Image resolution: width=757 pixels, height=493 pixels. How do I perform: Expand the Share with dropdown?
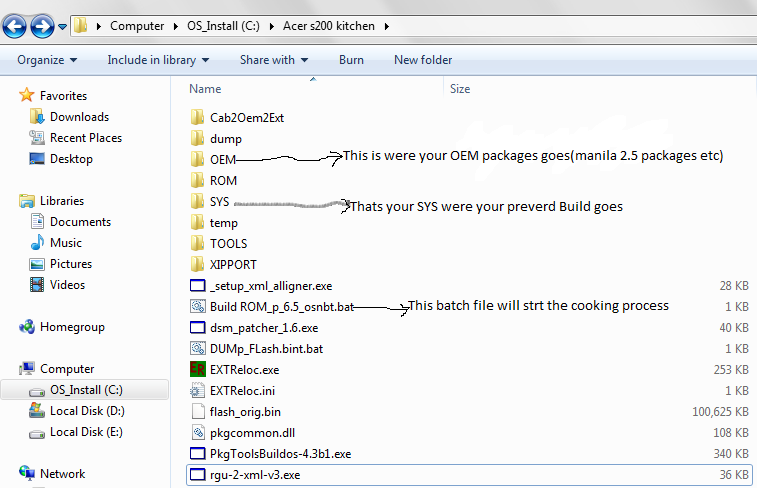pos(273,60)
